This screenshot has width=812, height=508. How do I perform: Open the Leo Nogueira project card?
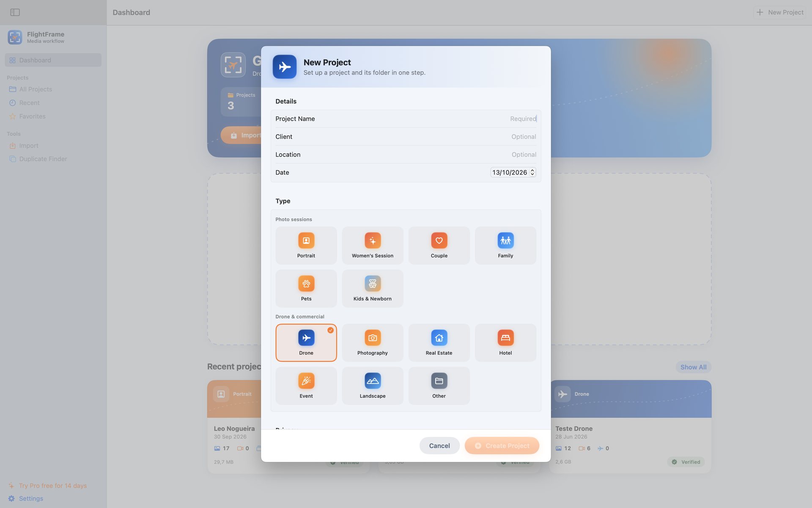(234, 426)
